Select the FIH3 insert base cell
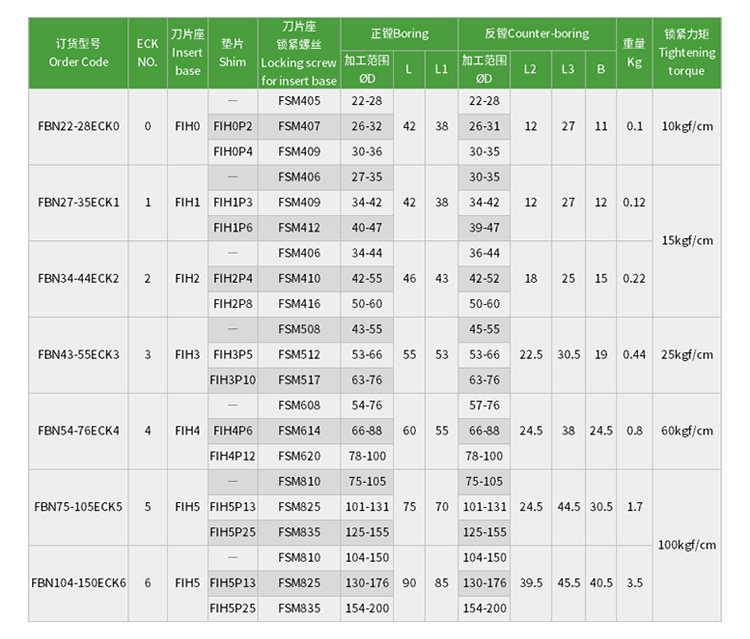The image size is (750, 639). (x=188, y=355)
